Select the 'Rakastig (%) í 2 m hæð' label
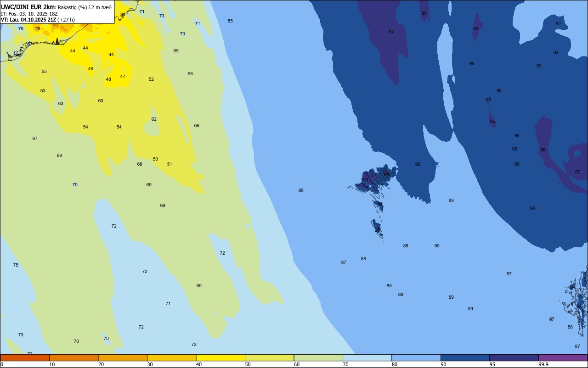588x368 pixels. tap(85, 7)
